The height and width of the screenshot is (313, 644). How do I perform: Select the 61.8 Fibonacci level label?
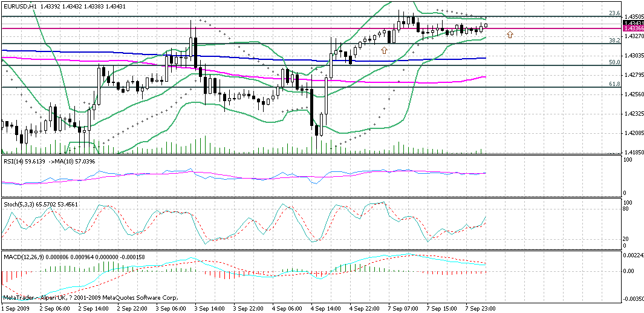[x=614, y=84]
